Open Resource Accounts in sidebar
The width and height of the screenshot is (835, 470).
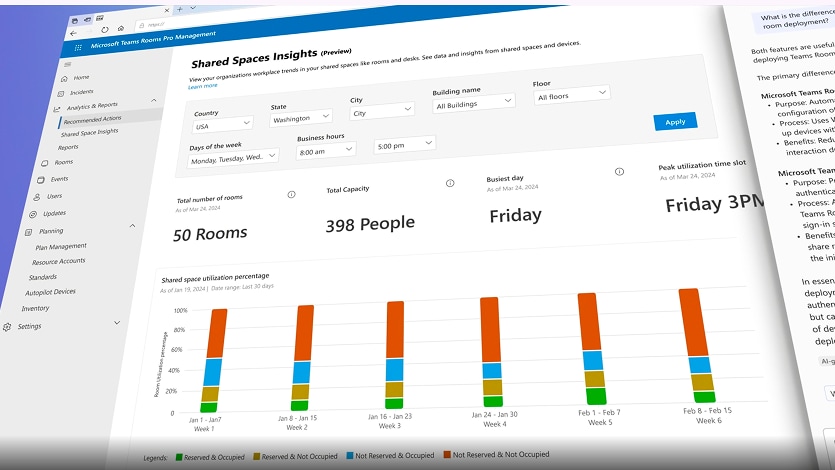[59, 261]
